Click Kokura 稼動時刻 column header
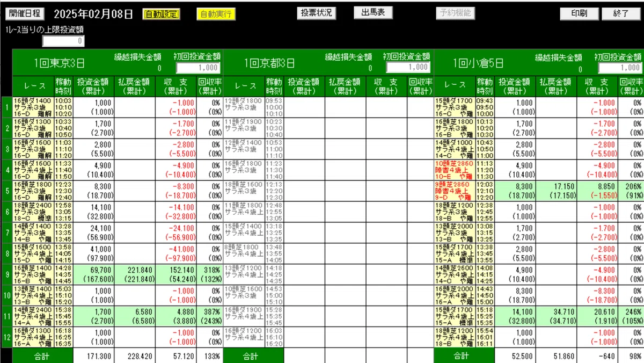This screenshot has width=644, height=363. click(485, 86)
